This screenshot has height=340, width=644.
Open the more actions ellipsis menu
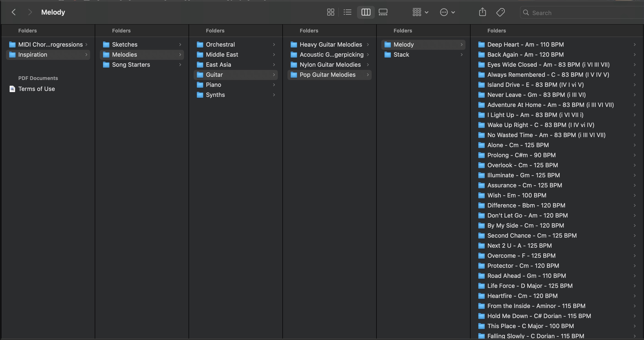tap(447, 12)
